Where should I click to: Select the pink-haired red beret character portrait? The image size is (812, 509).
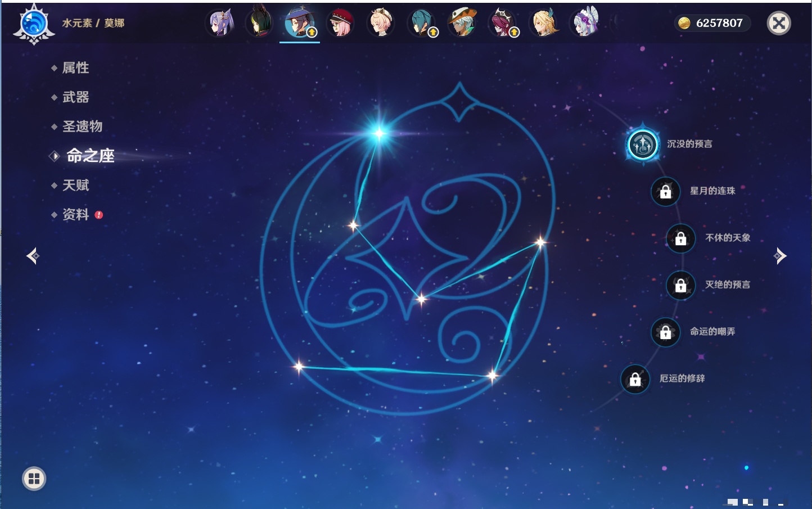click(340, 23)
